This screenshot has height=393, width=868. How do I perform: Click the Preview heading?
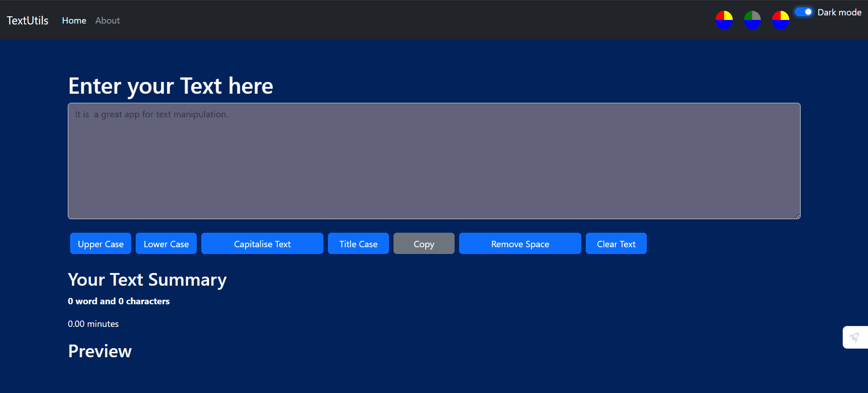[x=100, y=351]
